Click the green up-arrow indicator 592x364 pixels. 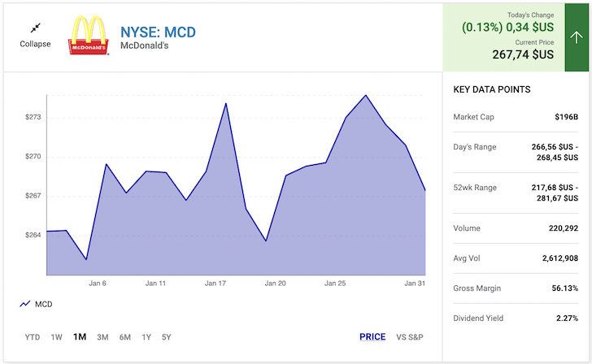click(x=577, y=37)
